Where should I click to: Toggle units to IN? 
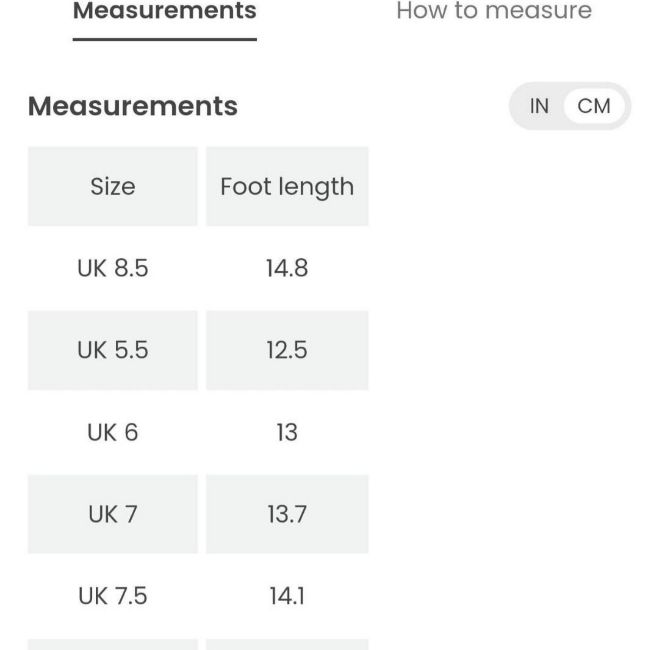[x=539, y=106]
